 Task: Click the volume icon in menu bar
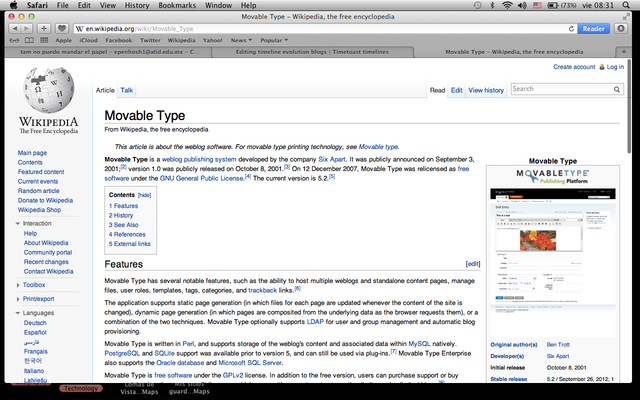[522, 5]
